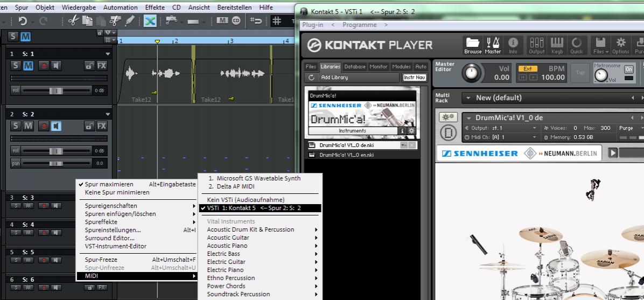Viewport: 644px width, 300px height.
Task: Click the Info icon in Kontakt
Action: [x=513, y=45]
